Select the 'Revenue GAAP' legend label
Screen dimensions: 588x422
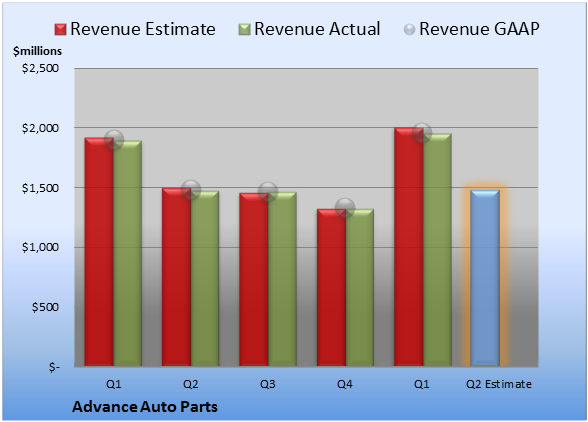[x=479, y=29]
